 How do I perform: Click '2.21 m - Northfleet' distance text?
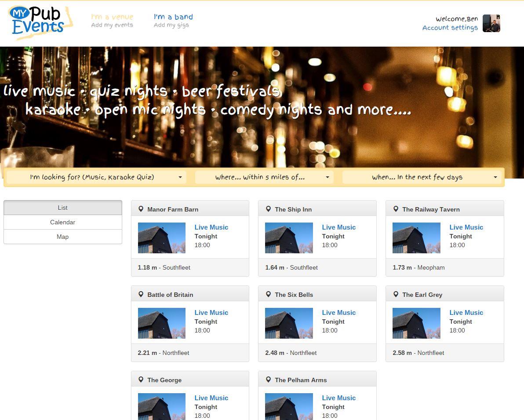click(164, 353)
